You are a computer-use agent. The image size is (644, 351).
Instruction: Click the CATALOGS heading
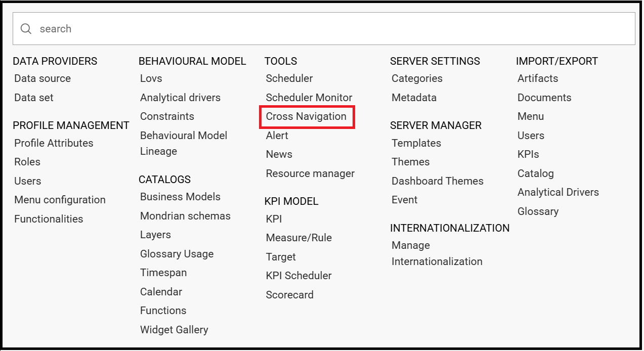[164, 180]
